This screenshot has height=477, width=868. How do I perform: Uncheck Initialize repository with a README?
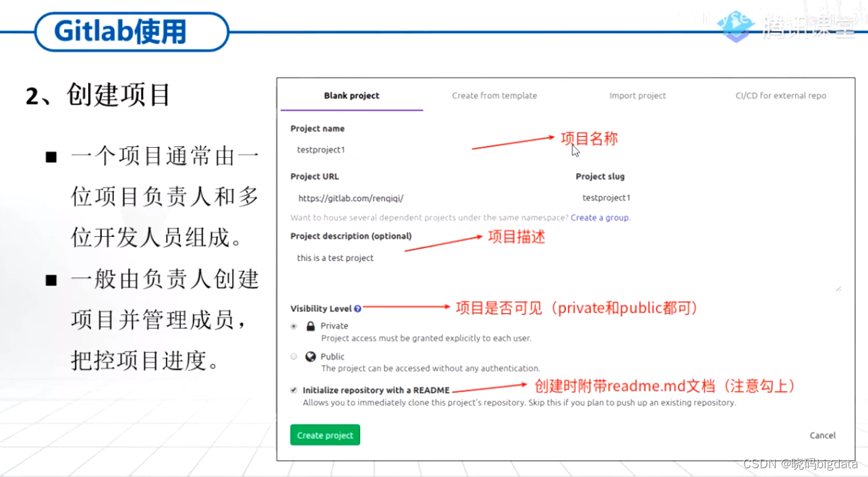point(293,390)
